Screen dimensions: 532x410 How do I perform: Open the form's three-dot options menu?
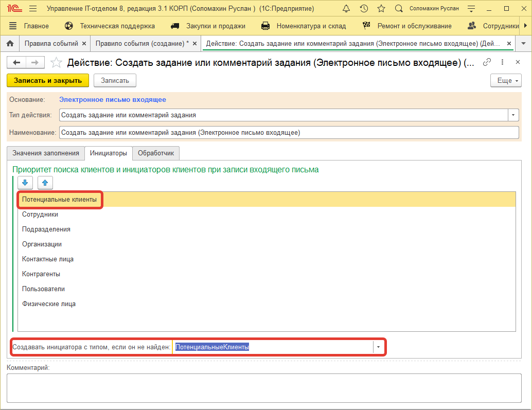coord(502,62)
